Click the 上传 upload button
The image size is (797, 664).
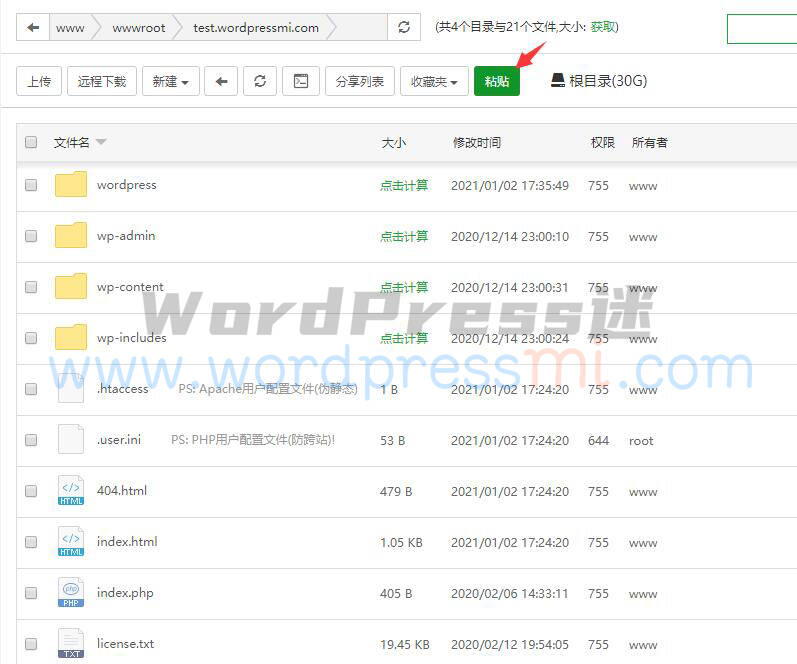[39, 81]
